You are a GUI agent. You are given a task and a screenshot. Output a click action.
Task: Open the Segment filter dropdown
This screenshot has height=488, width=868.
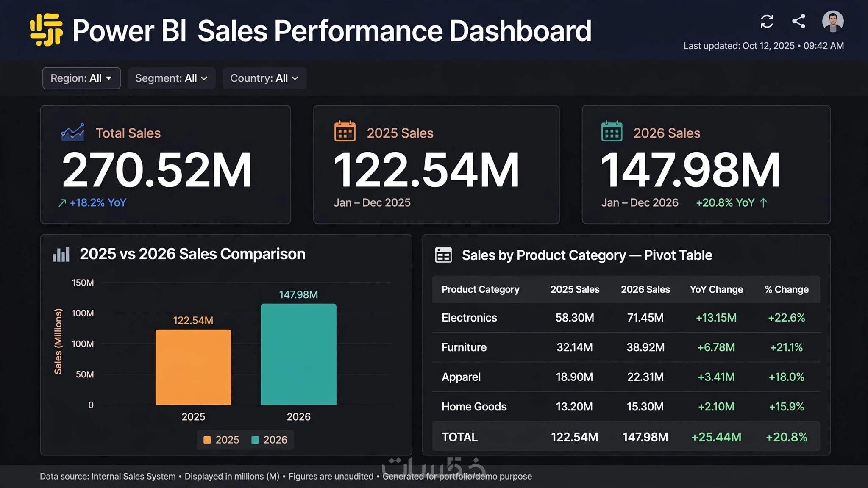(171, 78)
